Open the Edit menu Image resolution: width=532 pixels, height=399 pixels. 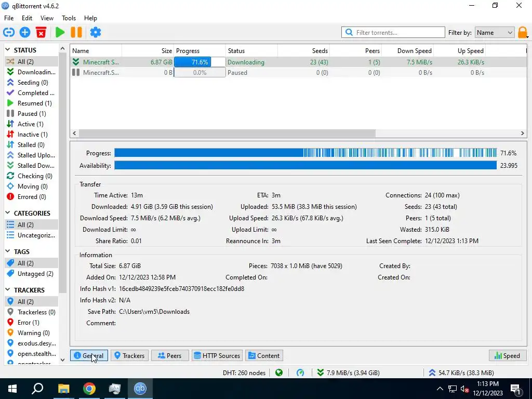(x=27, y=18)
